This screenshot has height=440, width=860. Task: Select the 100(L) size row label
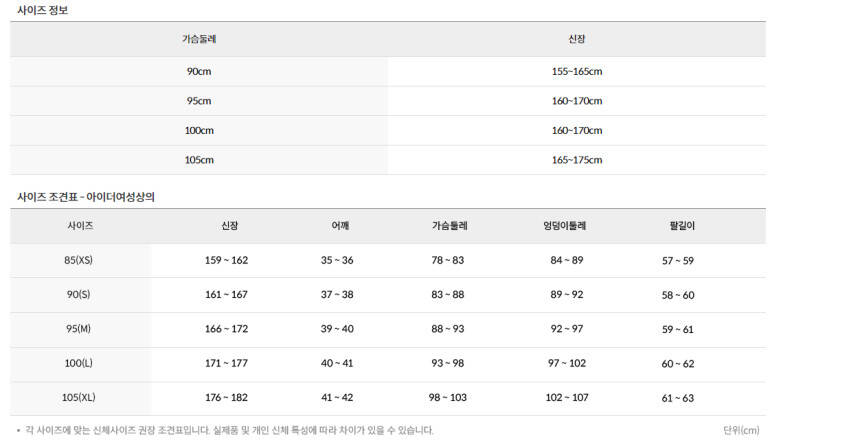tap(78, 363)
